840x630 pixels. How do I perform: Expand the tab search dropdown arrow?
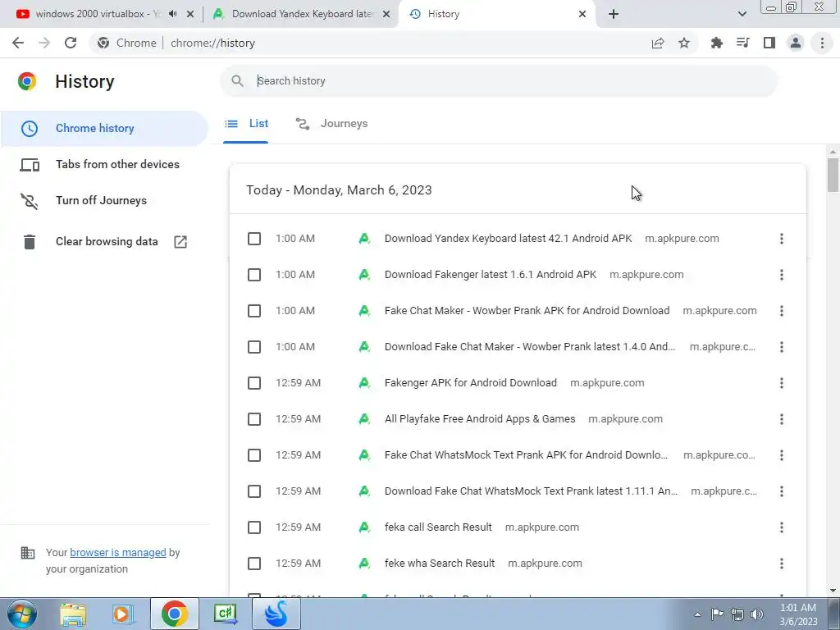742,14
